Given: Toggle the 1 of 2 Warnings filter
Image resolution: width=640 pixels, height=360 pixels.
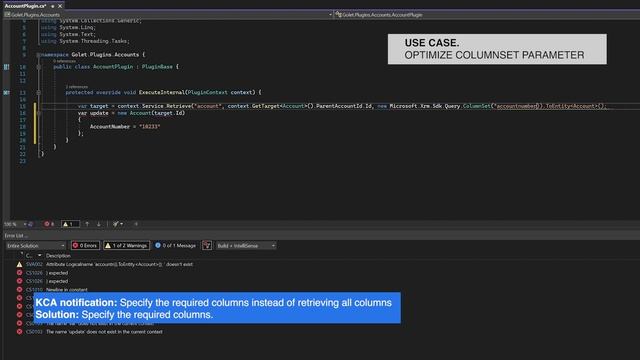Looking at the screenshot, I should tap(127, 246).
